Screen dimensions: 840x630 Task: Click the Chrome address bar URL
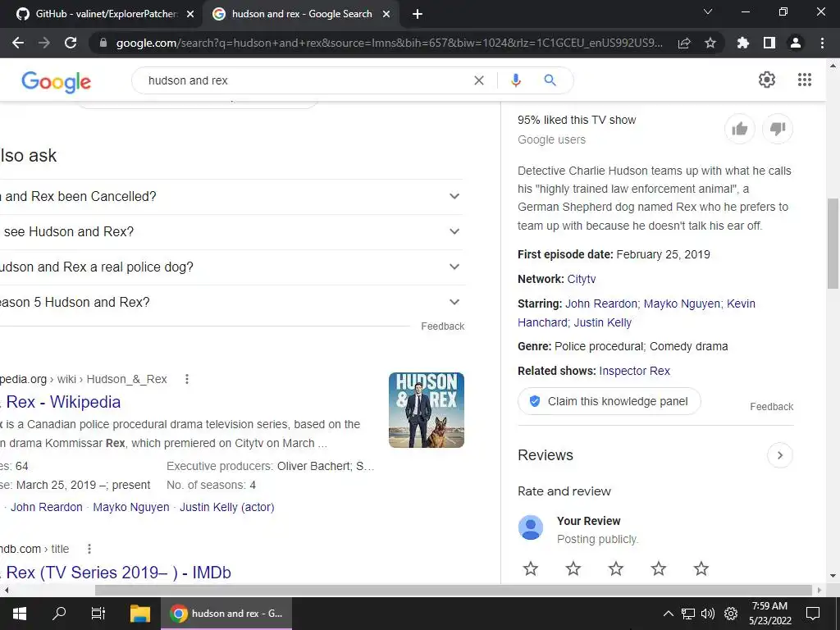tap(389, 43)
